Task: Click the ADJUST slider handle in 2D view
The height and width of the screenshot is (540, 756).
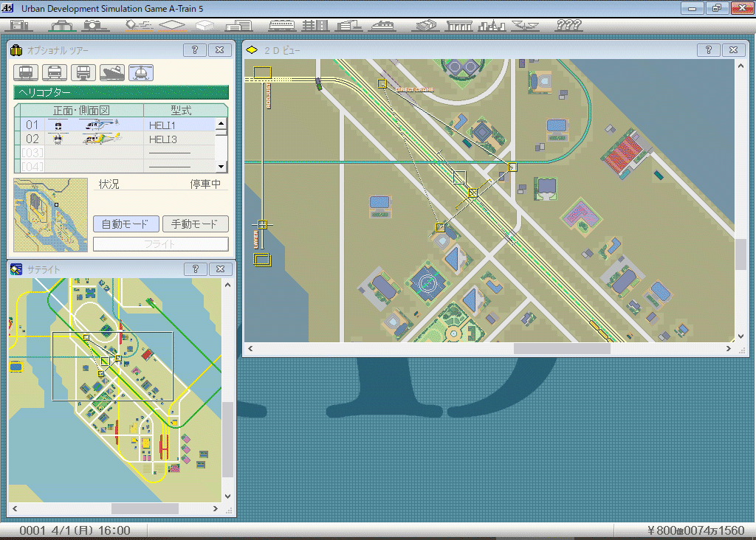Action: 262,73
